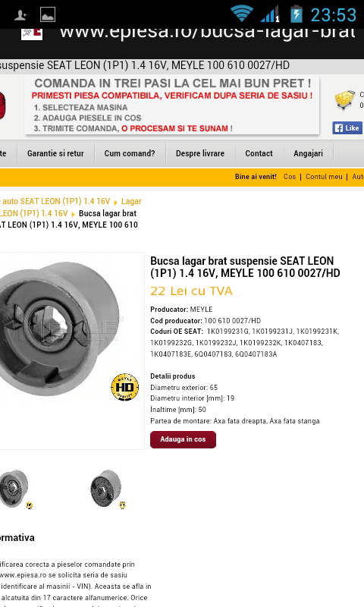
Task: Tap the battery charging icon
Action: point(297,14)
